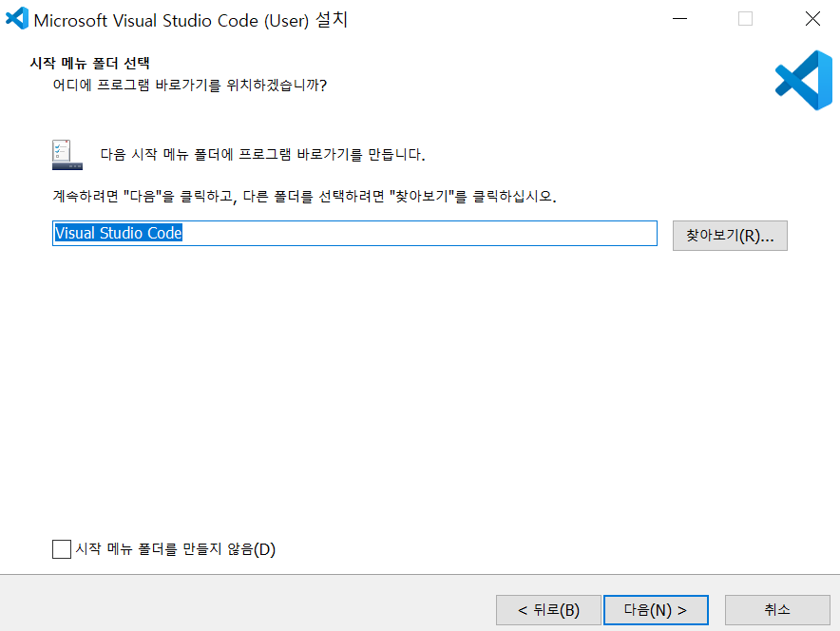
Task: Click the VS Code logo in title bar
Action: 16,18
